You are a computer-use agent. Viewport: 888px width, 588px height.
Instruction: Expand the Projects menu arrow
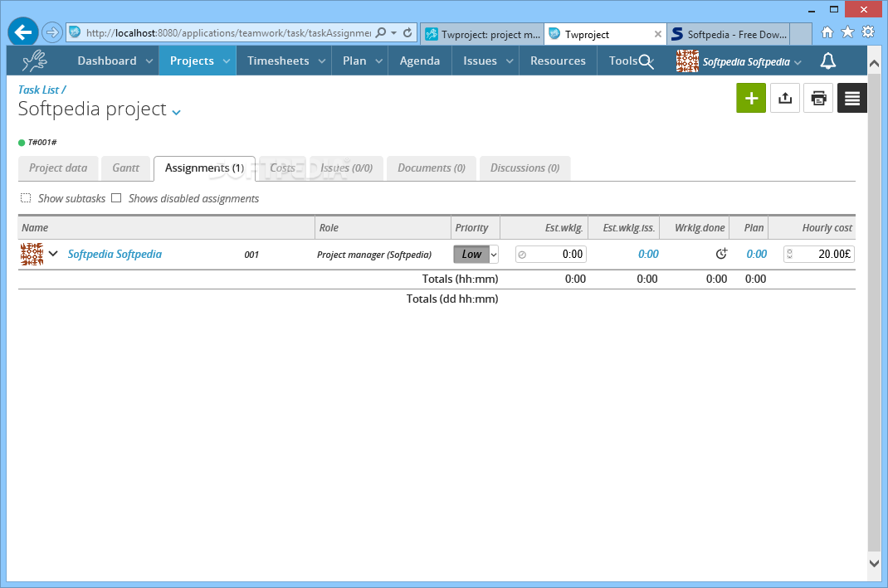pos(227,61)
